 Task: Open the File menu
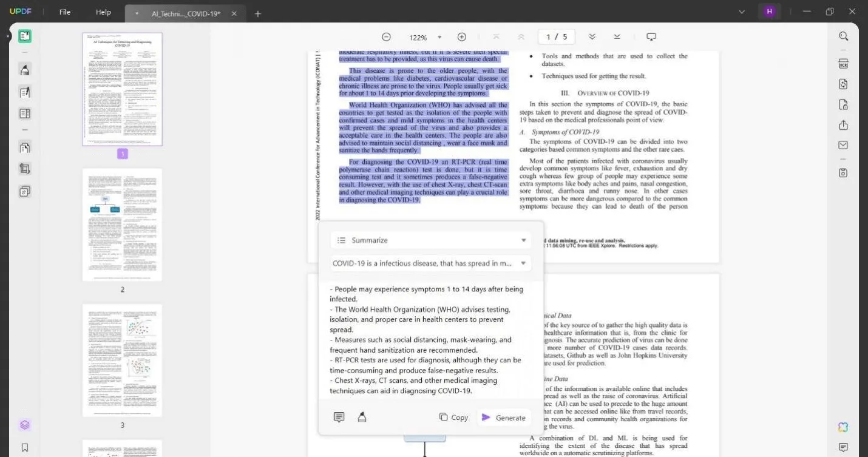[64, 12]
